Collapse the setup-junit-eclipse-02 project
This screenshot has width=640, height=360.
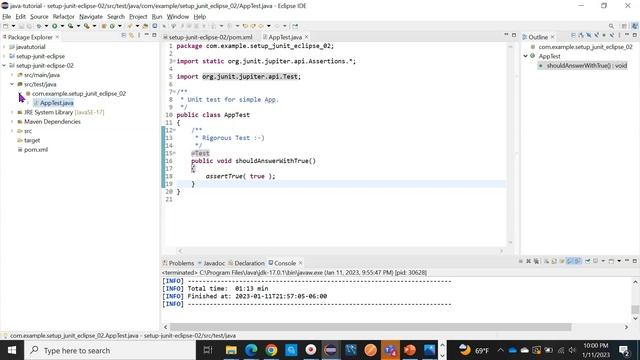pyautogui.click(x=4, y=66)
